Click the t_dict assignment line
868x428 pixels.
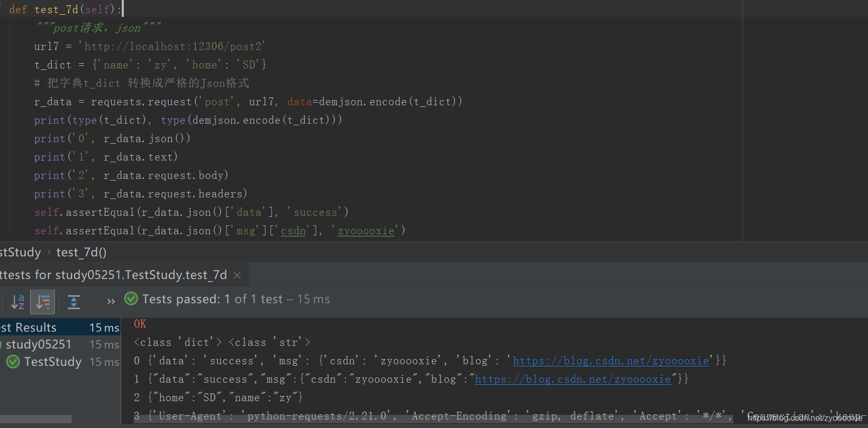coord(150,65)
